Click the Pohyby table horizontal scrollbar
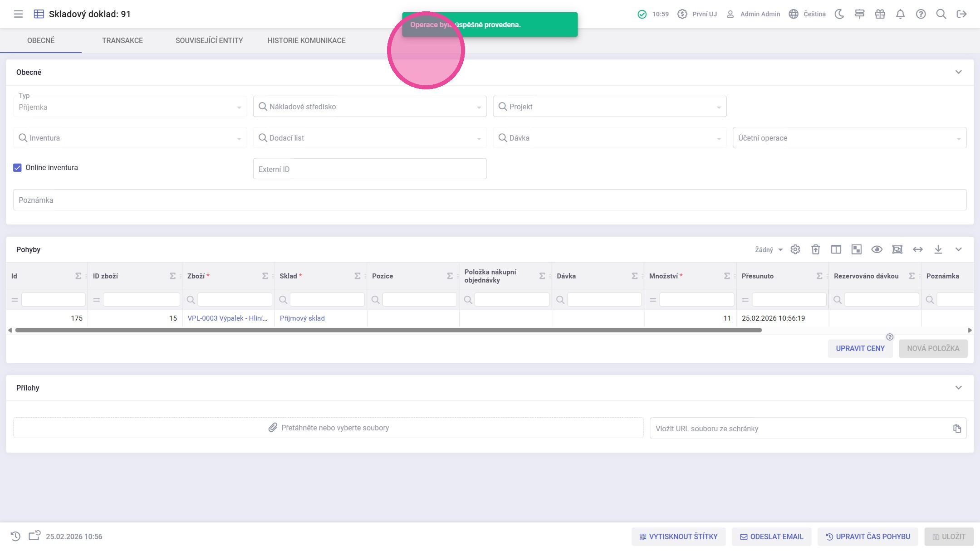Screen dimensions: 980x551 tap(388, 330)
